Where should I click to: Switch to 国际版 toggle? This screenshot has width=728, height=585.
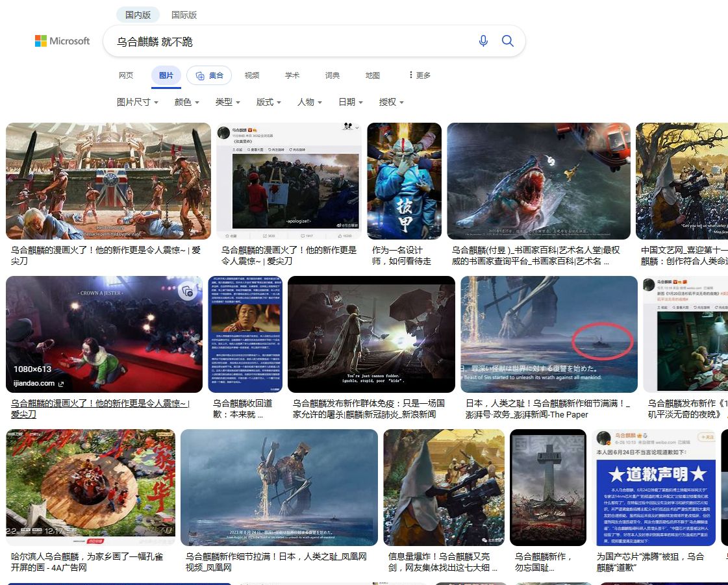(184, 15)
